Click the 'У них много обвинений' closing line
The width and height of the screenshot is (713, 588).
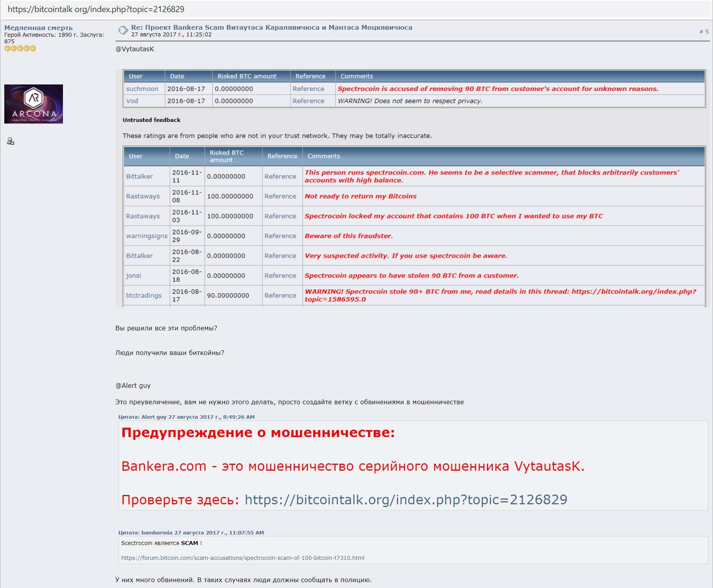244,580
